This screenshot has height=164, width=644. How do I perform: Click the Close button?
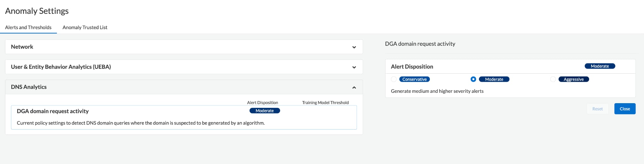tap(625, 109)
